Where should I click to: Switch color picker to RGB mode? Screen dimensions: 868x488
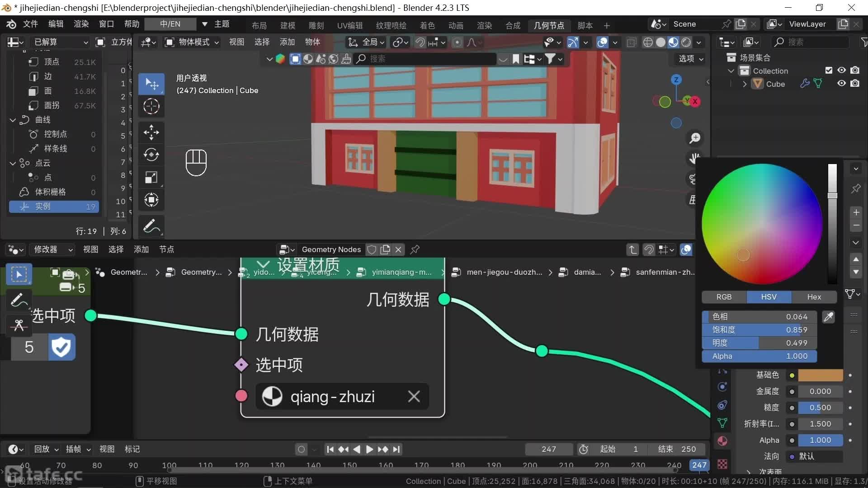coord(723,297)
